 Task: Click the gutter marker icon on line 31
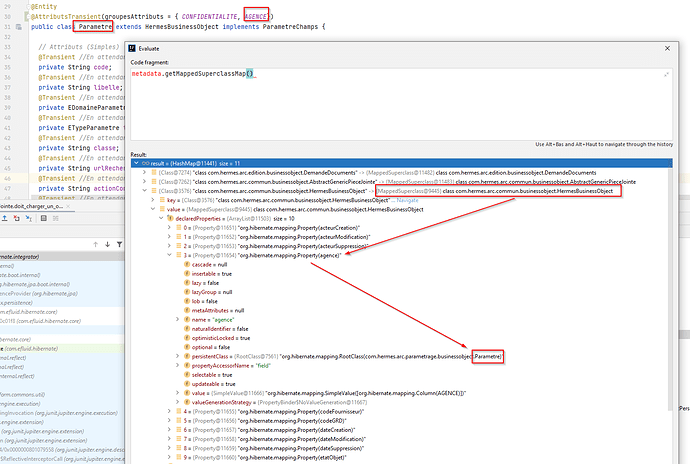(18, 27)
